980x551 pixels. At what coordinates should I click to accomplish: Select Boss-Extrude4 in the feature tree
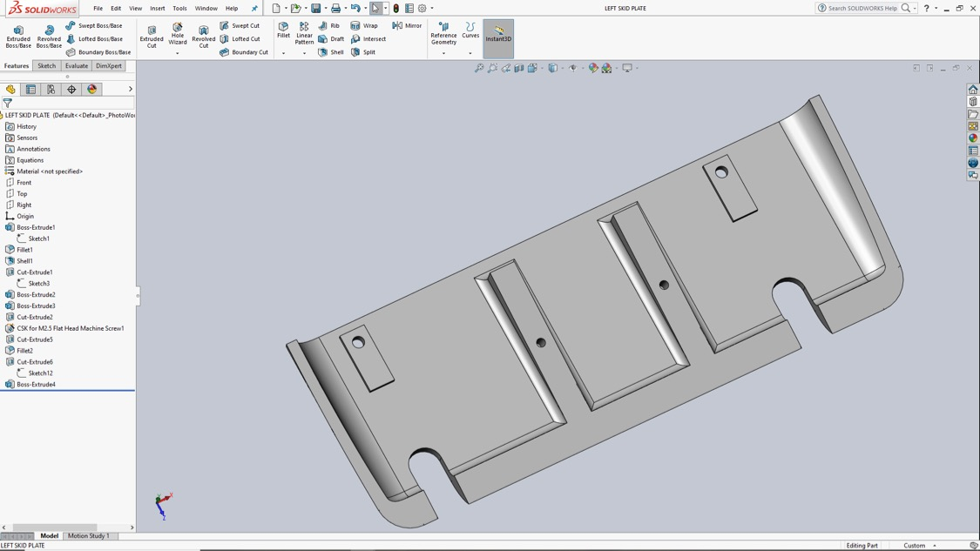pos(36,384)
